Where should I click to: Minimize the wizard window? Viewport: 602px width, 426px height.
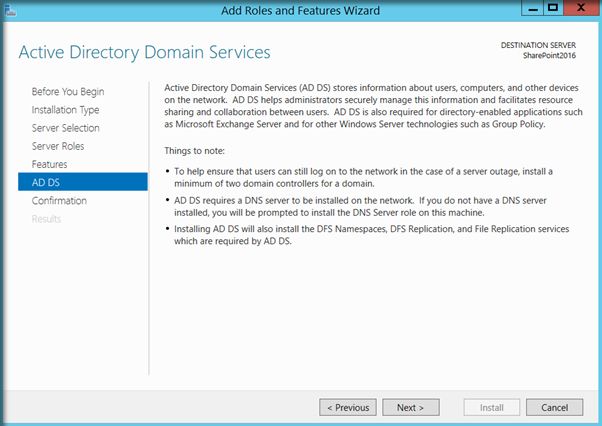[527, 8]
